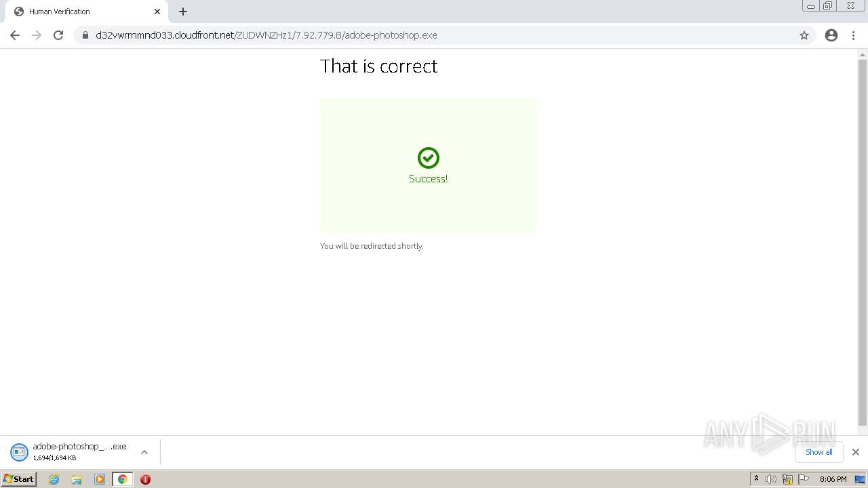Open Chrome's three-dot menu
This screenshot has width=868, height=488.
click(x=854, y=35)
